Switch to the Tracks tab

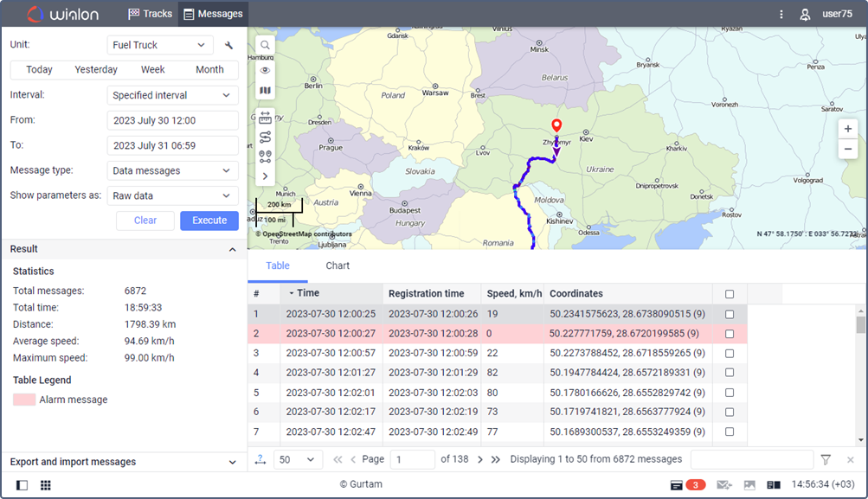(x=150, y=14)
